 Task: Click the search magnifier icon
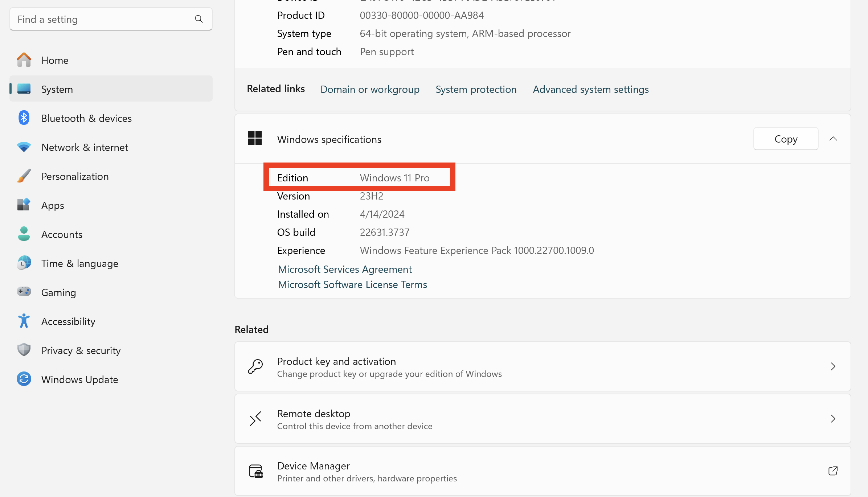198,19
